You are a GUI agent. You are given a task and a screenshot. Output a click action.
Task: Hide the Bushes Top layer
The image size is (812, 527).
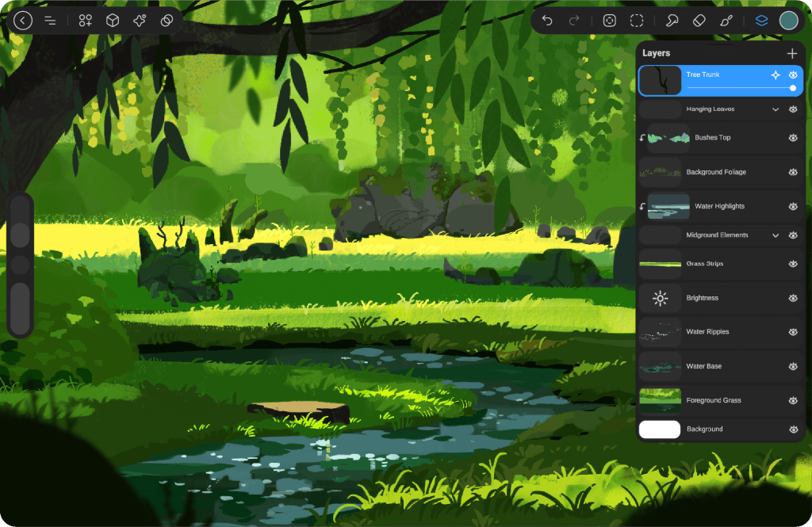[793, 138]
